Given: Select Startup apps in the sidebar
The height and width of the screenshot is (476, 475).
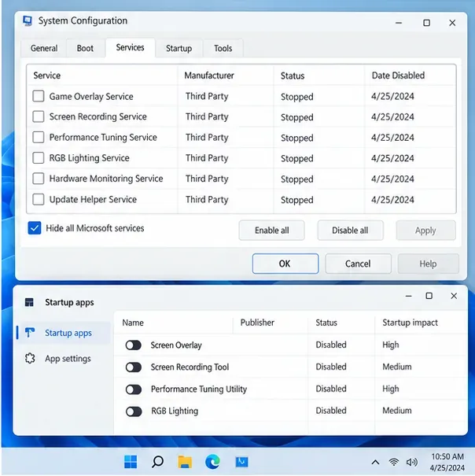Looking at the screenshot, I should coord(64,333).
